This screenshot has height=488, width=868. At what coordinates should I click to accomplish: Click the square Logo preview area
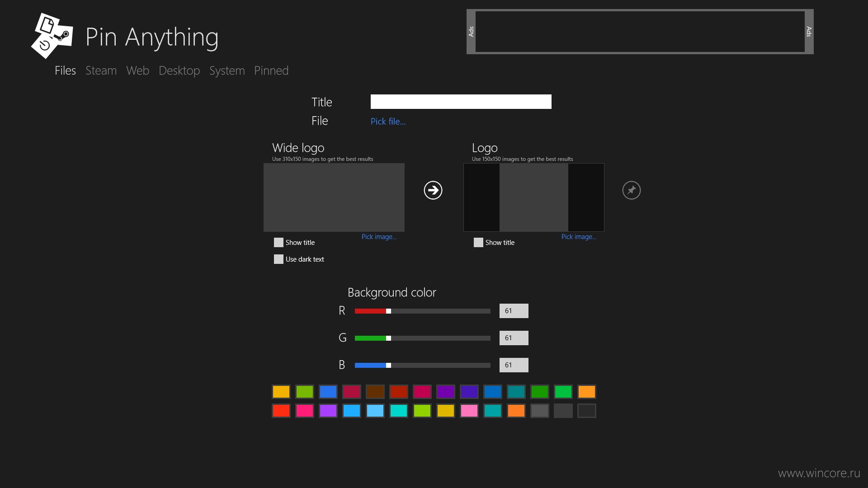tap(534, 197)
